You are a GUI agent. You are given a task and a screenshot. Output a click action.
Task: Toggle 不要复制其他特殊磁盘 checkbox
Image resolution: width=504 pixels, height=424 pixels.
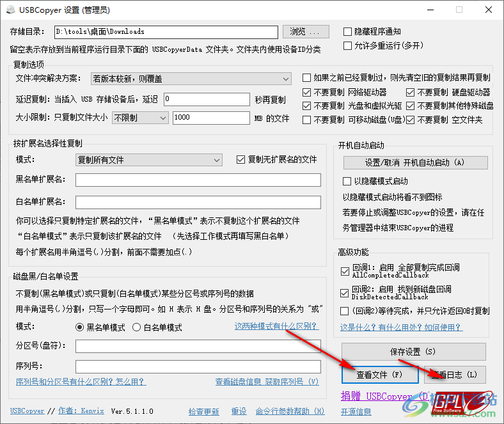410,106
